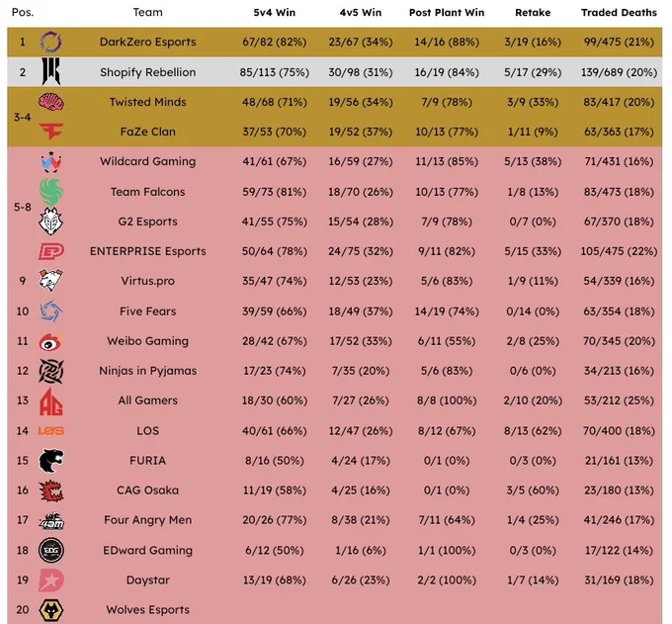The width and height of the screenshot is (672, 624).
Task: Select the Pos. column header
Action: point(23,13)
